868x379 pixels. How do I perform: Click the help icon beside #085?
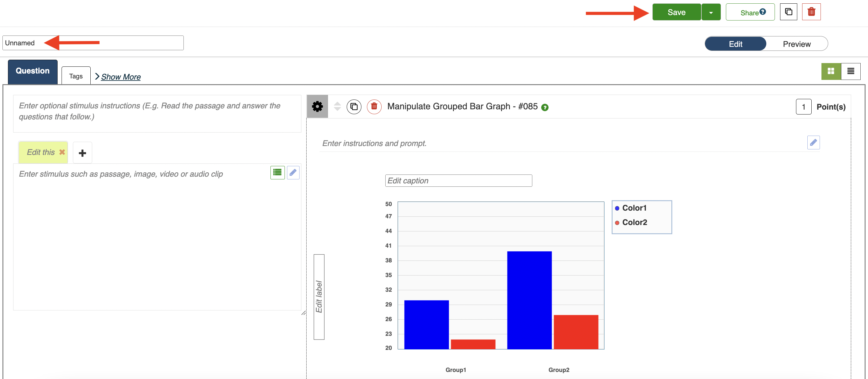(545, 107)
